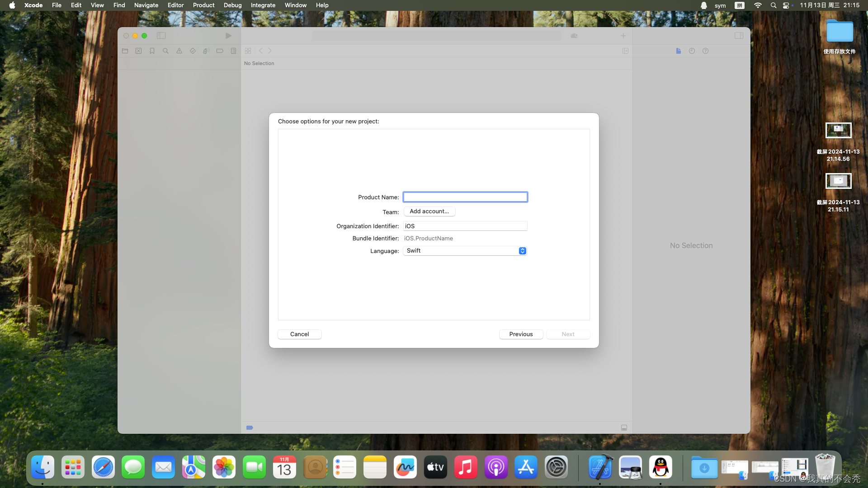Image resolution: width=868 pixels, height=488 pixels.
Task: Show the File inspector icon
Action: point(678,51)
